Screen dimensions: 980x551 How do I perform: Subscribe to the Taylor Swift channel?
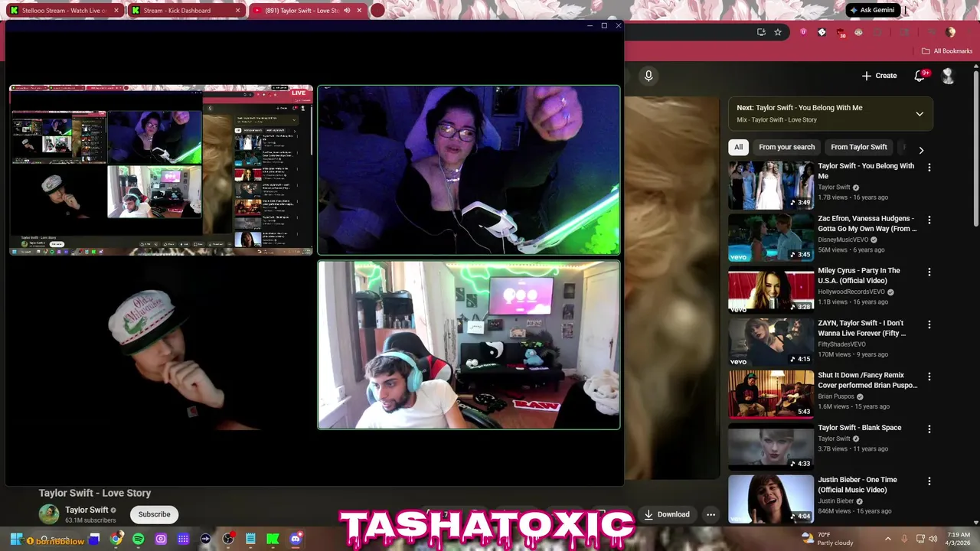tap(154, 514)
